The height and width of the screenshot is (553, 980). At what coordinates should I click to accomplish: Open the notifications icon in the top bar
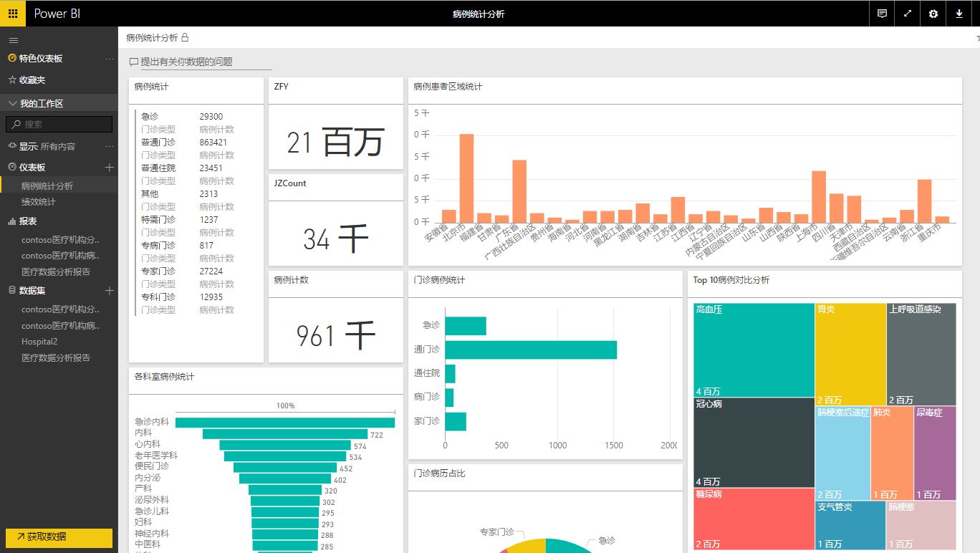(882, 14)
